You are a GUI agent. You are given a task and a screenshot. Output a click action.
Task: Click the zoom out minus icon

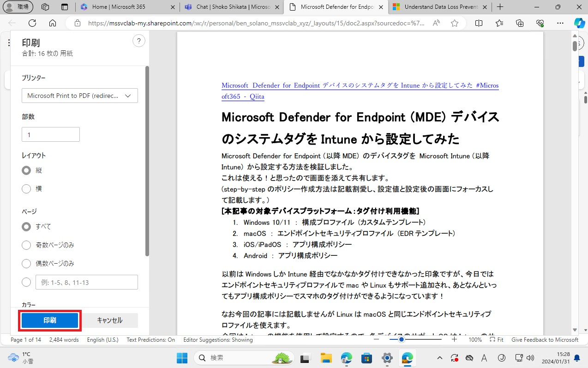377,339
